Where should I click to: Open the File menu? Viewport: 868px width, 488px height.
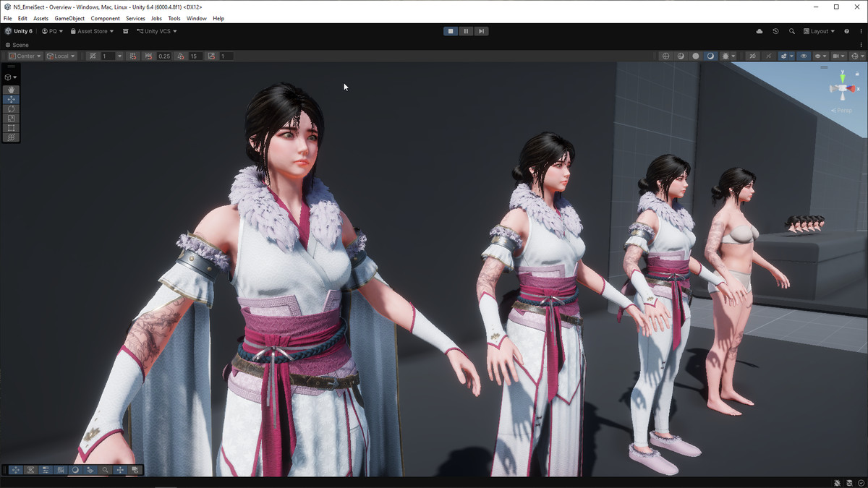[x=8, y=18]
